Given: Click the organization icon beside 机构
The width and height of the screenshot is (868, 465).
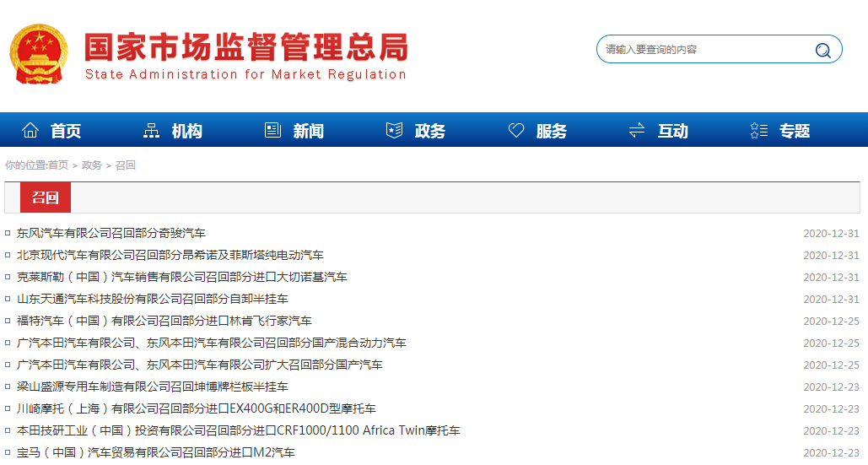Looking at the screenshot, I should 152,131.
